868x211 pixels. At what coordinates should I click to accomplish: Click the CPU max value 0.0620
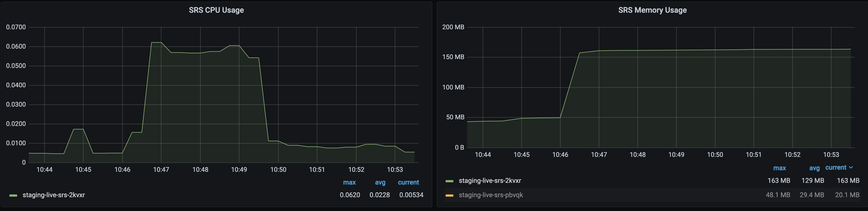coord(350,195)
